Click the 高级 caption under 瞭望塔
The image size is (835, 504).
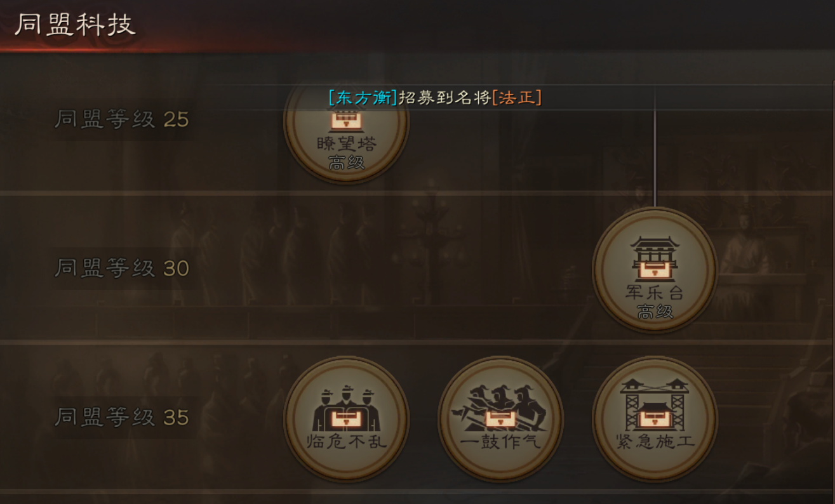(x=346, y=163)
